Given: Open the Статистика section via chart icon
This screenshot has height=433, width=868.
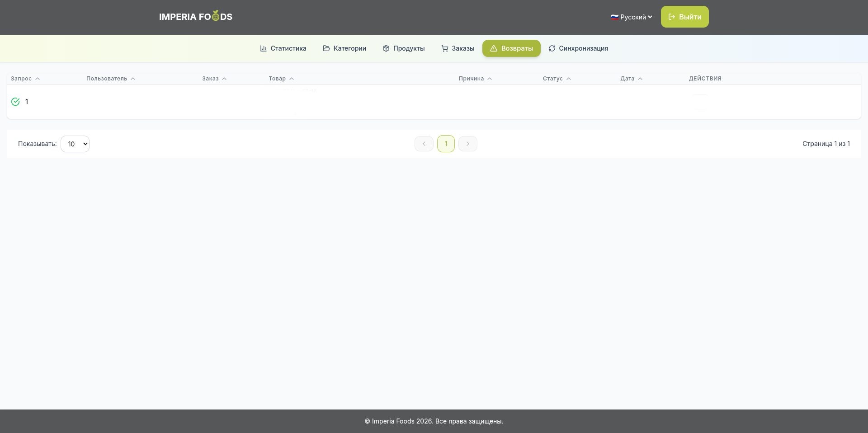Looking at the screenshot, I should tap(264, 48).
